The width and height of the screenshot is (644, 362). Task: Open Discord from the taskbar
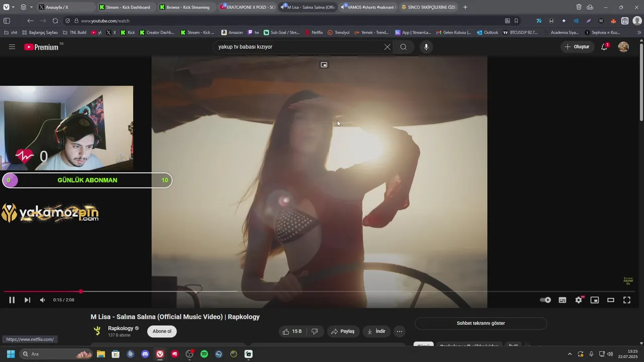[145, 354]
